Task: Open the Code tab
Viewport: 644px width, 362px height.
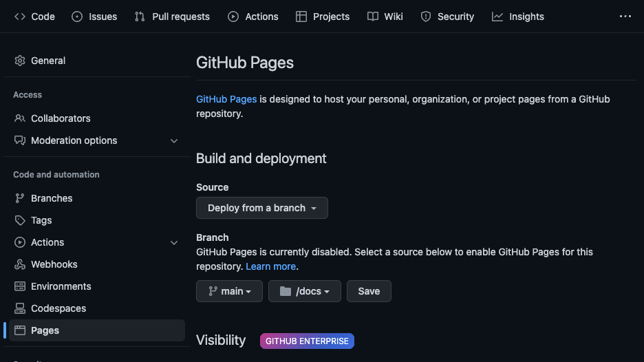Action: (x=34, y=17)
